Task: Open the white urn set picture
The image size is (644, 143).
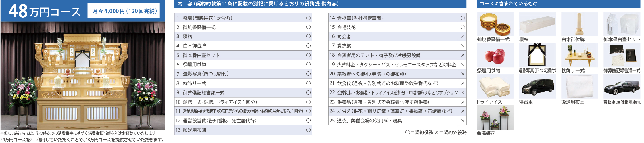Action: tap(622, 24)
